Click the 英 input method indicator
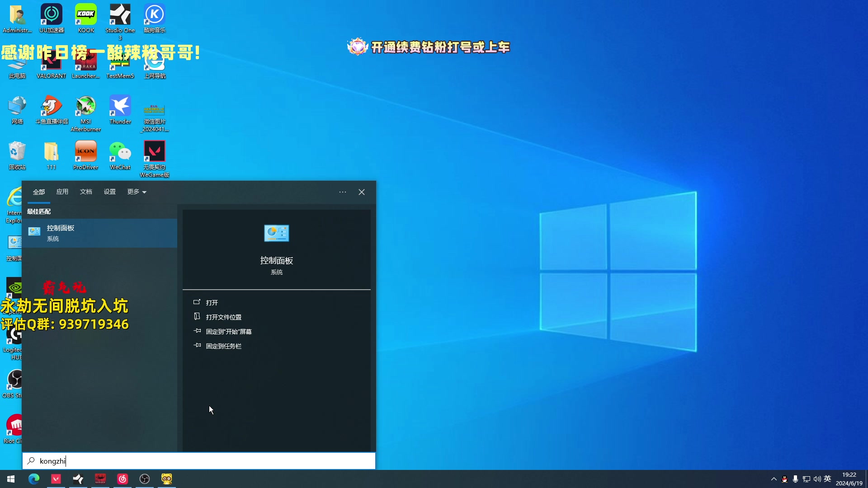The image size is (868, 488). point(828,479)
